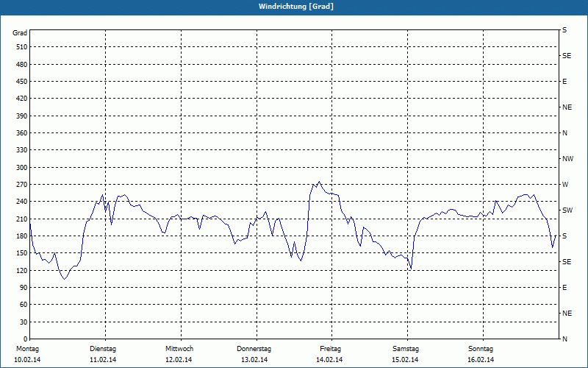Pick the date 15.02.14
This screenshot has width=588, height=368.
(405, 360)
